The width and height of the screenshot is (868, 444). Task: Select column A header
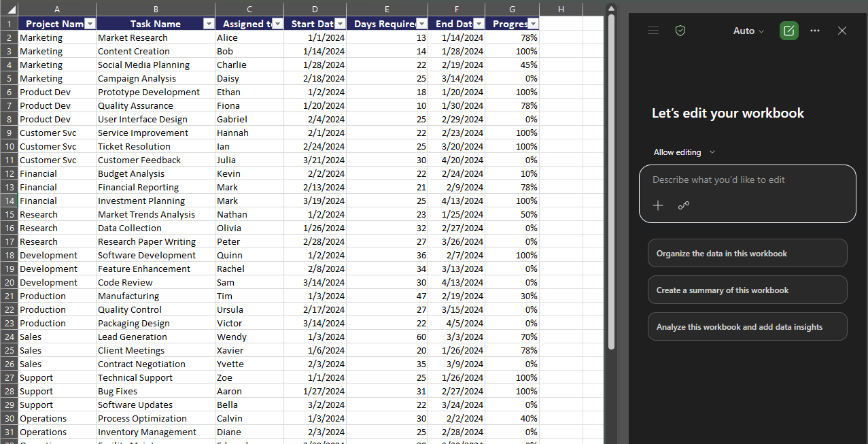tap(57, 9)
